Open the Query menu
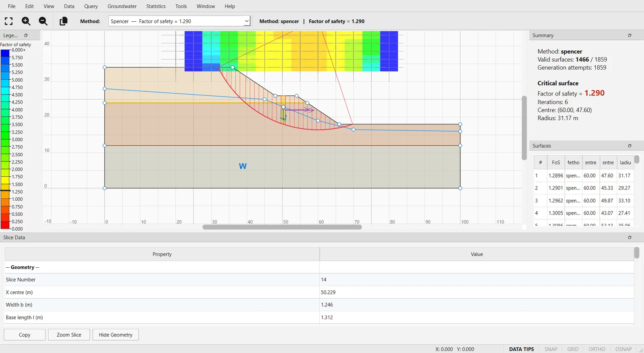The width and height of the screenshot is (644, 353). [x=91, y=6]
